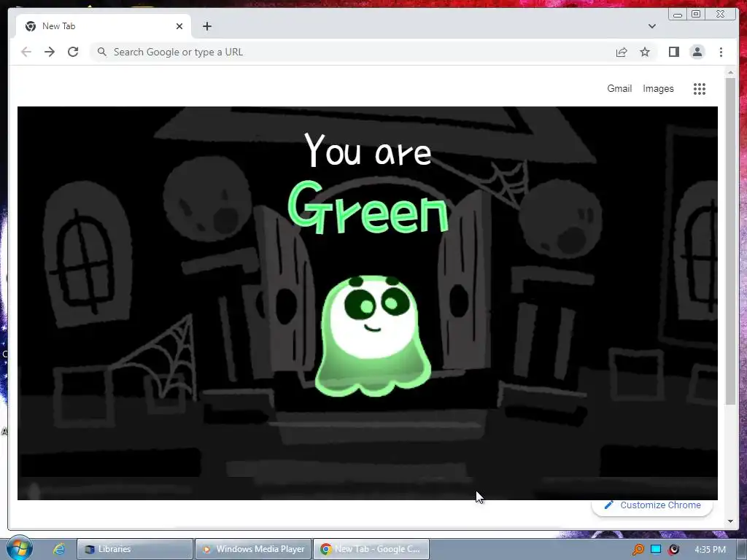This screenshot has height=560, width=747.
Task: Click the 4:35 PM system clock
Action: click(x=710, y=550)
